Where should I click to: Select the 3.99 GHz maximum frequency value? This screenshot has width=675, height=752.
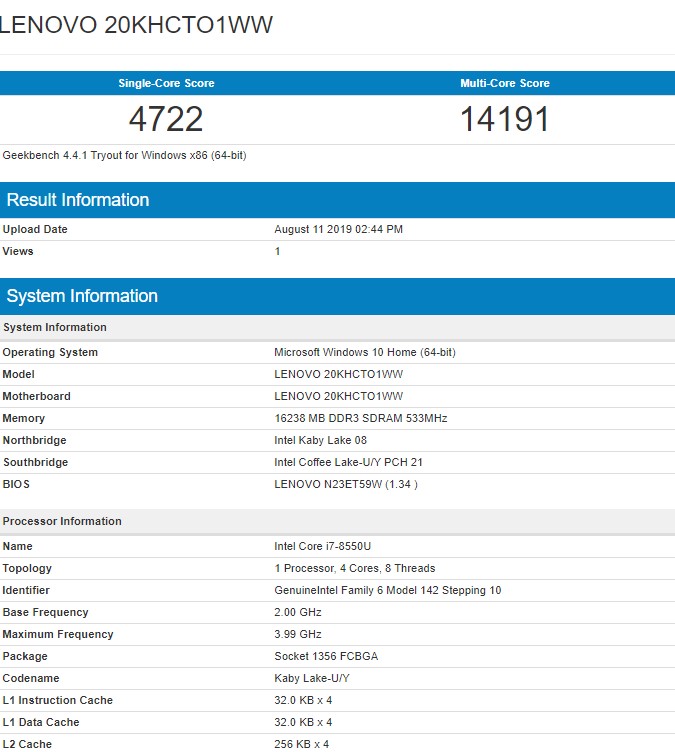pos(298,634)
